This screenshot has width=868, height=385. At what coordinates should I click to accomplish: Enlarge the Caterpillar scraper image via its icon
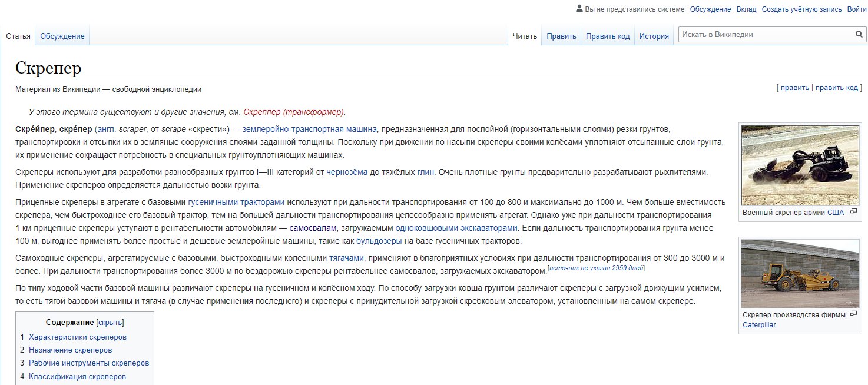point(853,314)
